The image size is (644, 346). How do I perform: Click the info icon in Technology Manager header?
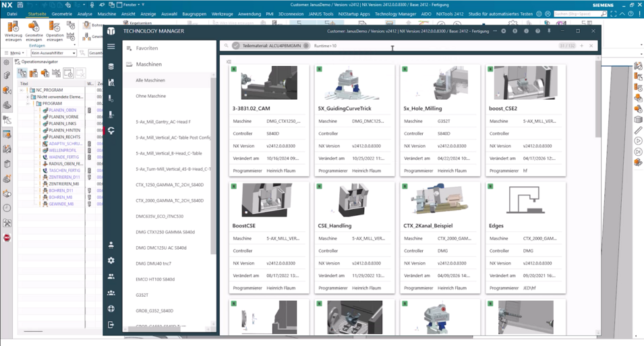tap(526, 31)
